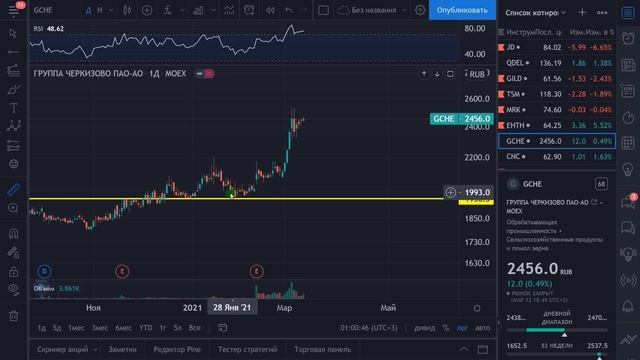640x360 pixels.
Task: Open the timeframe dropdown arrow
Action: 111,10
